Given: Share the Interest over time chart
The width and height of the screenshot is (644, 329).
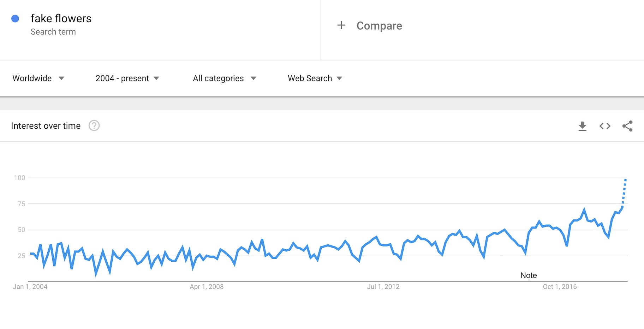Looking at the screenshot, I should pyautogui.click(x=628, y=126).
